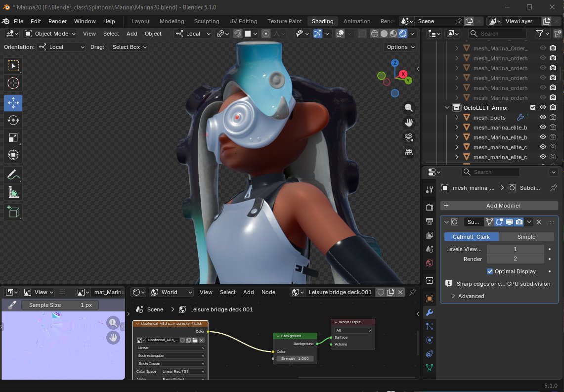Open the Object Data properties tab
Viewport: 564px width, 392px height.
[x=430, y=368]
